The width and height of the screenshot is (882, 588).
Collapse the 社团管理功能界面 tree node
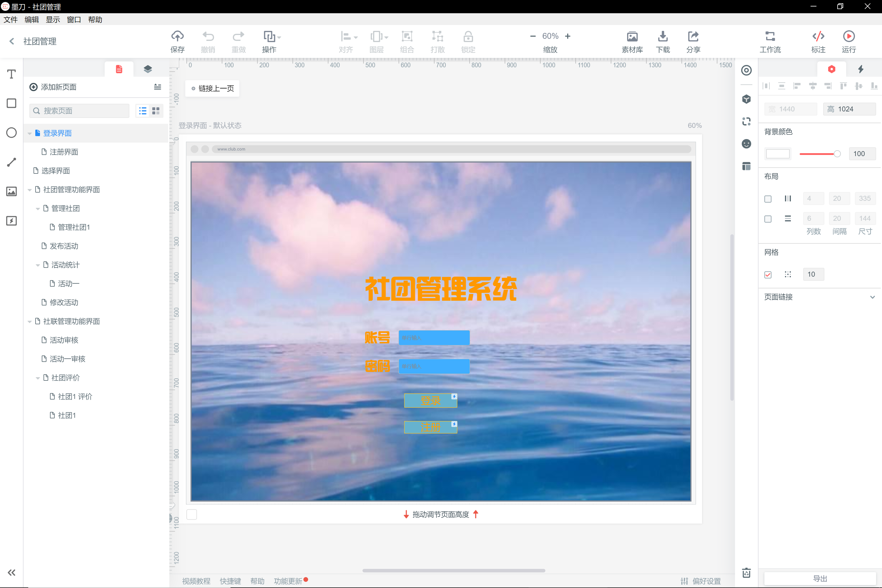tap(30, 190)
